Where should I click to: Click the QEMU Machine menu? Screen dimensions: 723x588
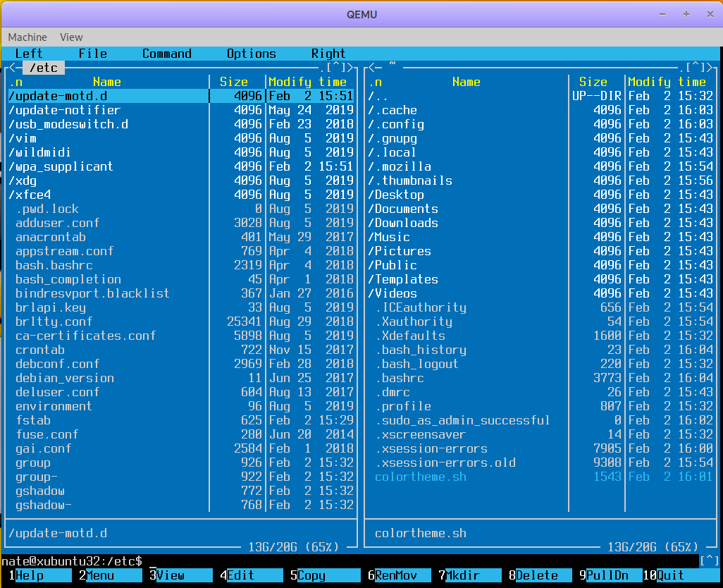[x=27, y=37]
